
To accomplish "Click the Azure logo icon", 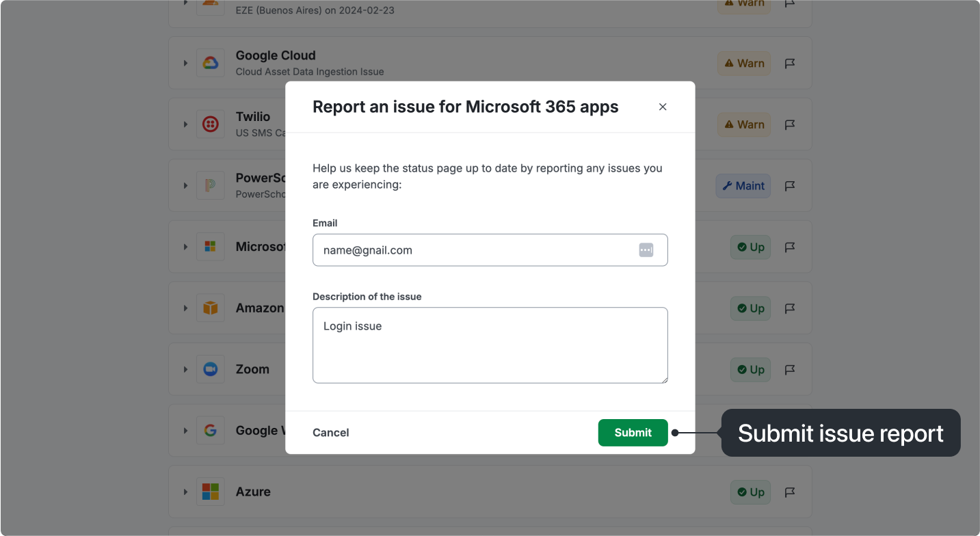I will 210,492.
